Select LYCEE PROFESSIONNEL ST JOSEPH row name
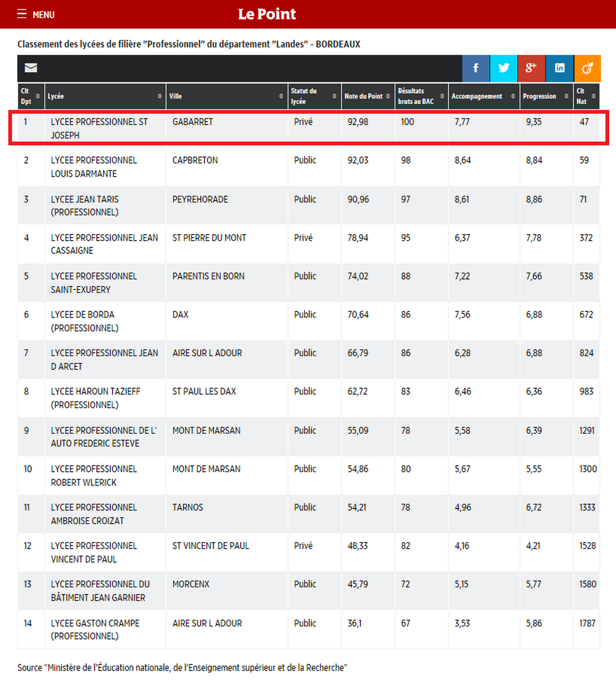Image resolution: width=616 pixels, height=686 pixels. [x=99, y=129]
